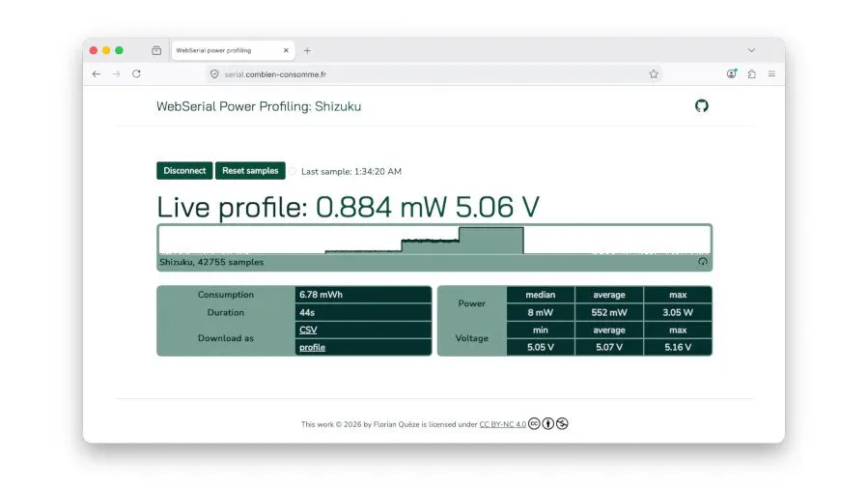Screen dimensions: 868x489
Task: Click the "Power" table row label
Action: pyautogui.click(x=471, y=303)
